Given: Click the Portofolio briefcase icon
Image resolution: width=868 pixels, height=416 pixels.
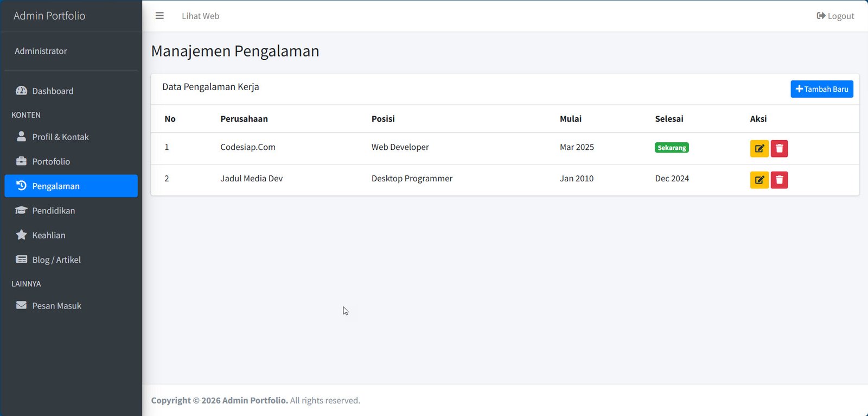Looking at the screenshot, I should pyautogui.click(x=21, y=161).
